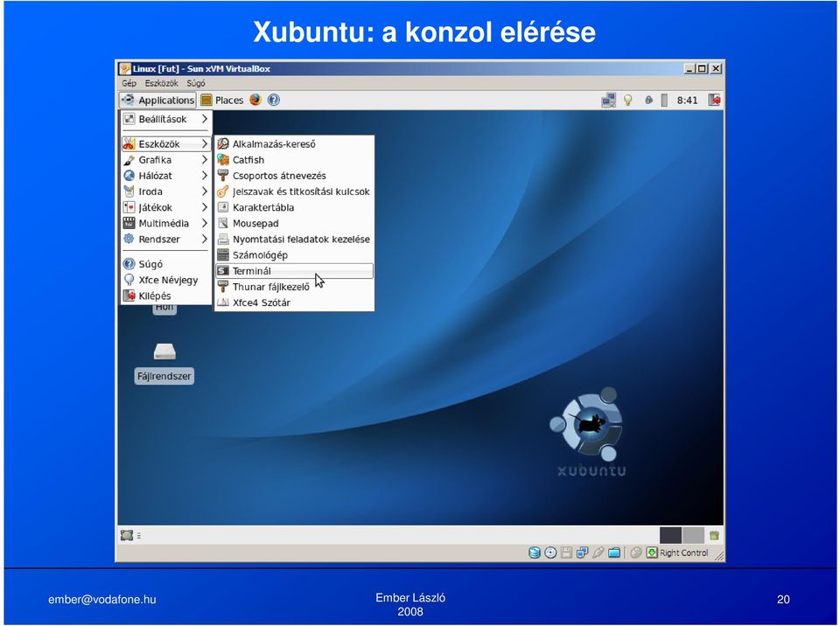The image size is (840, 626).
Task: Click the USB device indicator in VirtualBox status bar
Action: click(x=598, y=553)
